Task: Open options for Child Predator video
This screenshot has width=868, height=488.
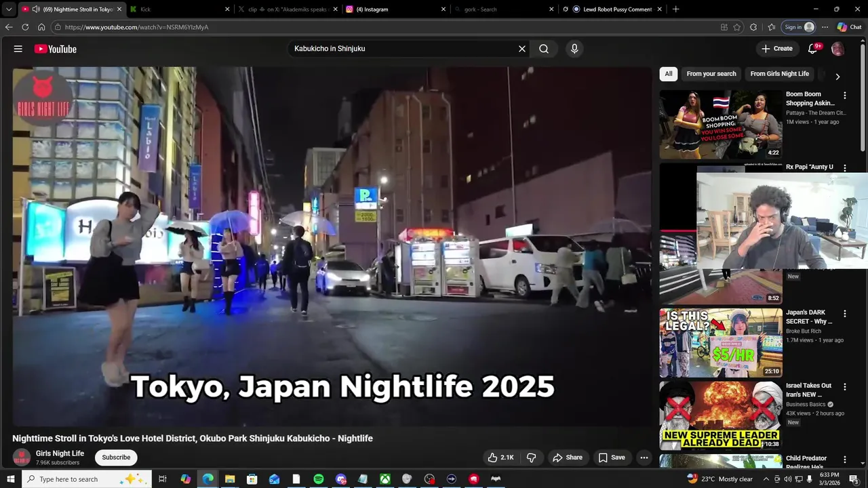Action: point(845,460)
